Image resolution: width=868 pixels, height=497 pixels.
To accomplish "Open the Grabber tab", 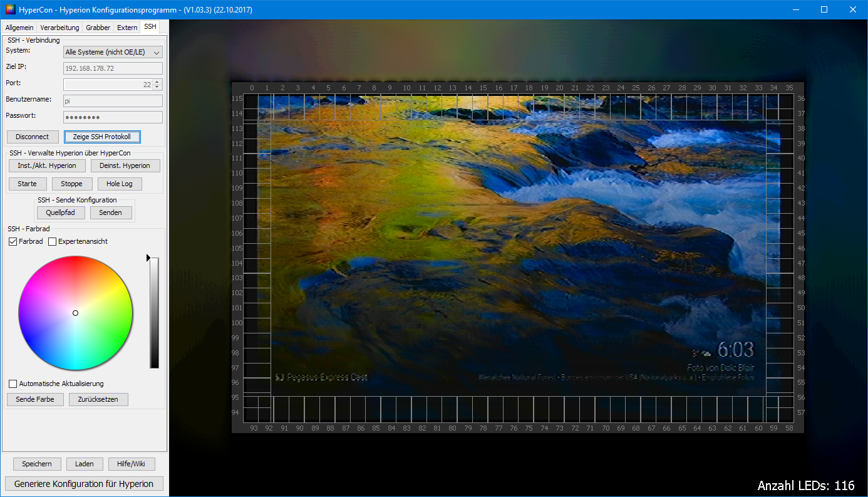I will pos(98,28).
